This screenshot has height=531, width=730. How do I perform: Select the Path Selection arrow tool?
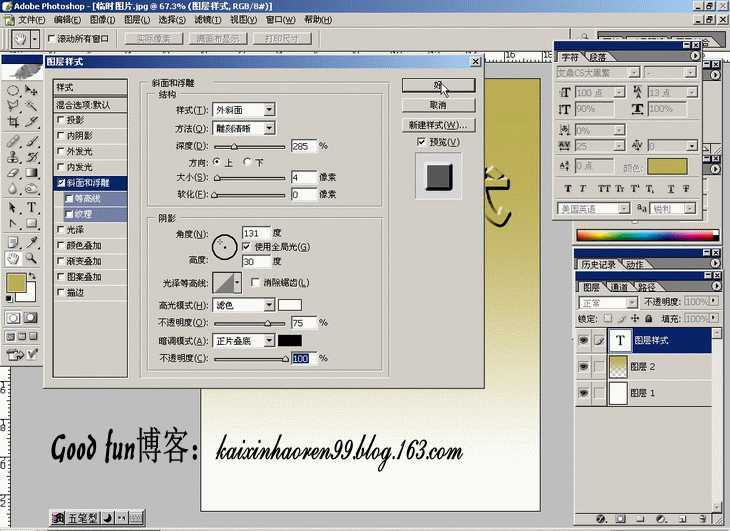[13, 208]
